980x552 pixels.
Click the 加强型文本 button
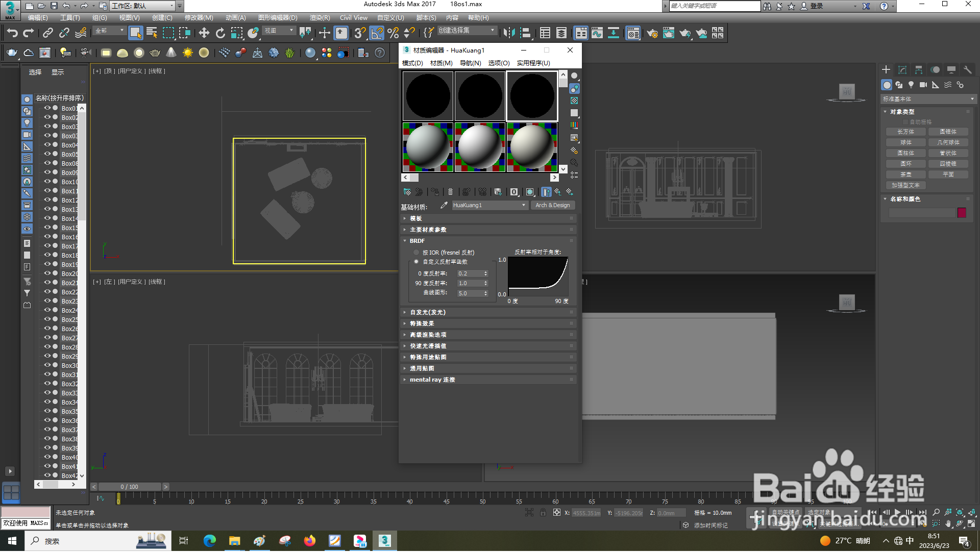pyautogui.click(x=906, y=185)
